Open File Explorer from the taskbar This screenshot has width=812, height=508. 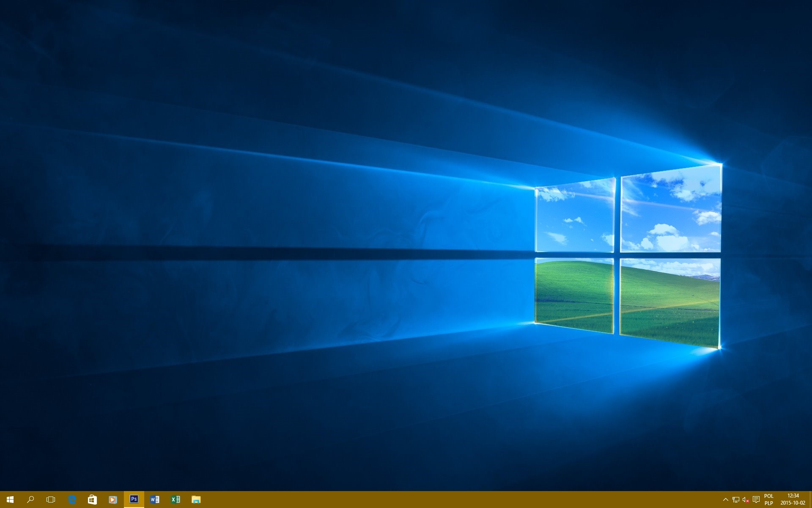(196, 500)
